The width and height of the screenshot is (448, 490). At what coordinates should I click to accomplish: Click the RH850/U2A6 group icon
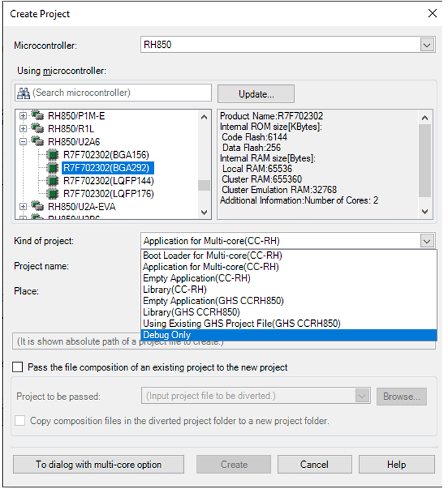point(38,142)
